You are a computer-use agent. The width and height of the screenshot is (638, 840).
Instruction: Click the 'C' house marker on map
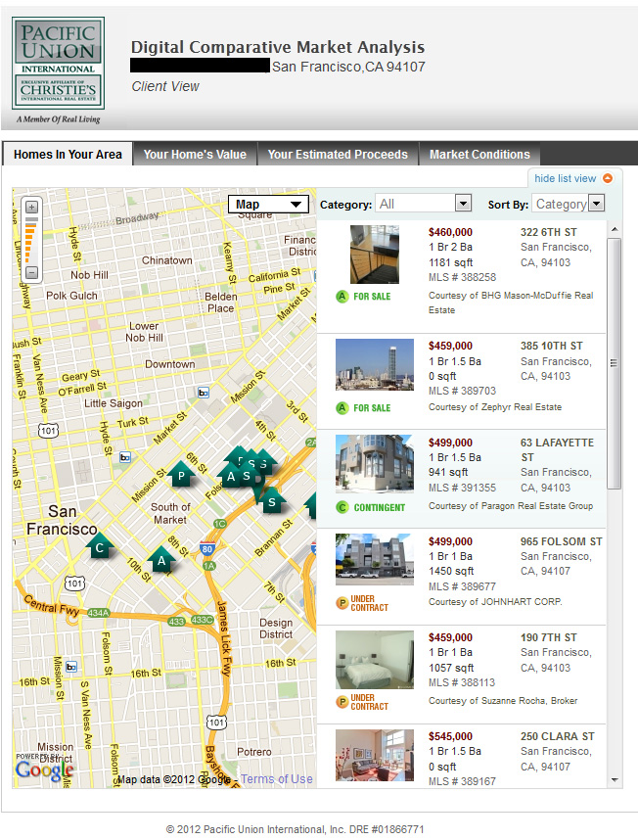[x=99, y=548]
